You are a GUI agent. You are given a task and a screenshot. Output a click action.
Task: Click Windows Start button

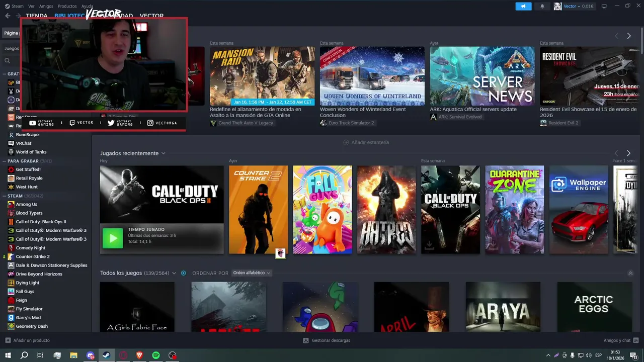[x=8, y=355]
